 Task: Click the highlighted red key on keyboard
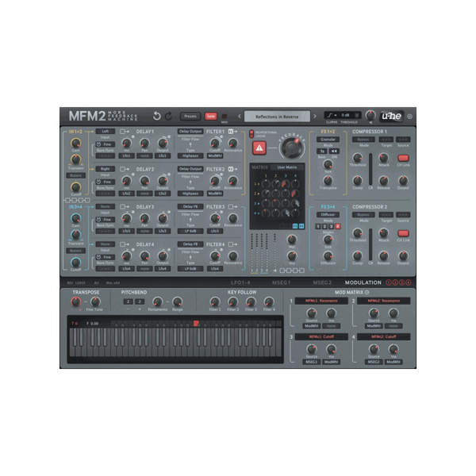[196, 324]
